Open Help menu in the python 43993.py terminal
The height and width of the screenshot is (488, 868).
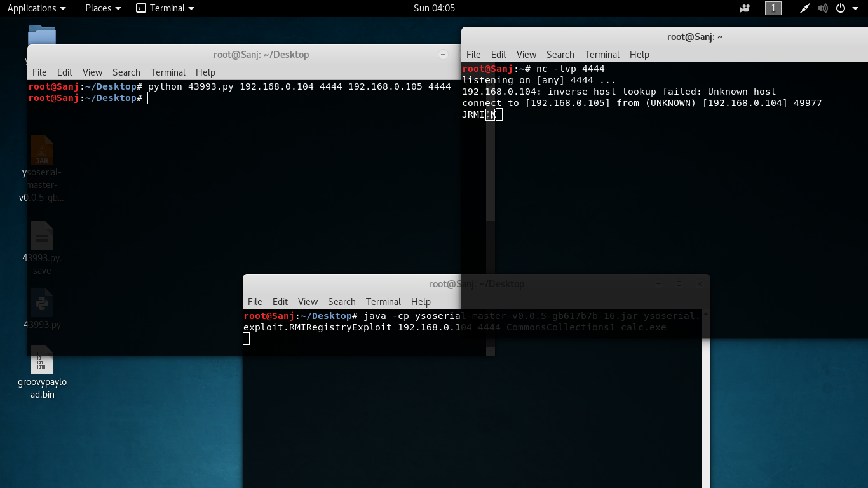click(206, 72)
